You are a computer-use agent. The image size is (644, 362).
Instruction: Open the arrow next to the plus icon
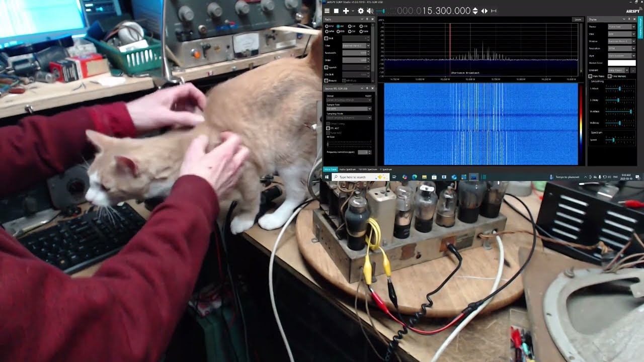(352, 11)
